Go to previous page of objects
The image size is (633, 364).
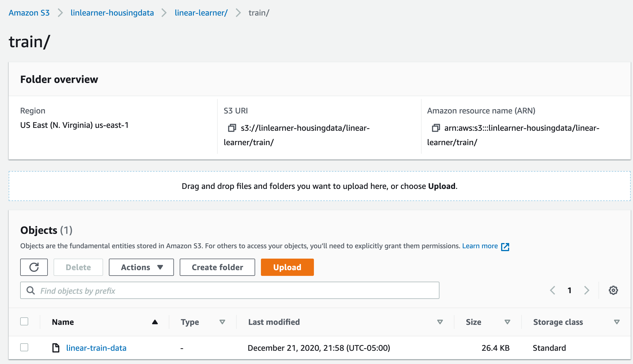pyautogui.click(x=552, y=290)
